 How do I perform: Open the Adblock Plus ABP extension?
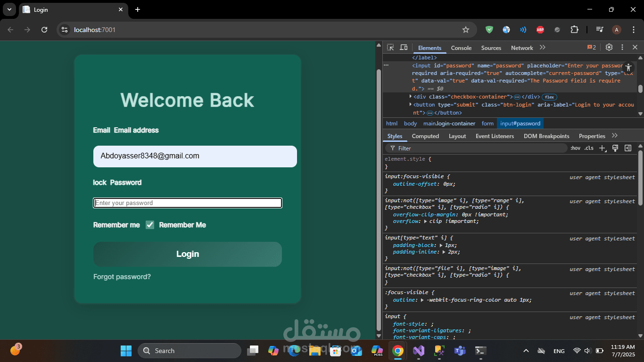[x=540, y=30]
